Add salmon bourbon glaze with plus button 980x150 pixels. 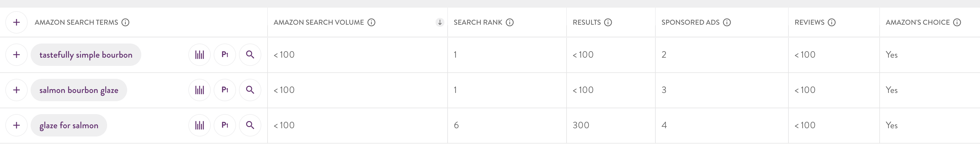pyautogui.click(x=16, y=90)
